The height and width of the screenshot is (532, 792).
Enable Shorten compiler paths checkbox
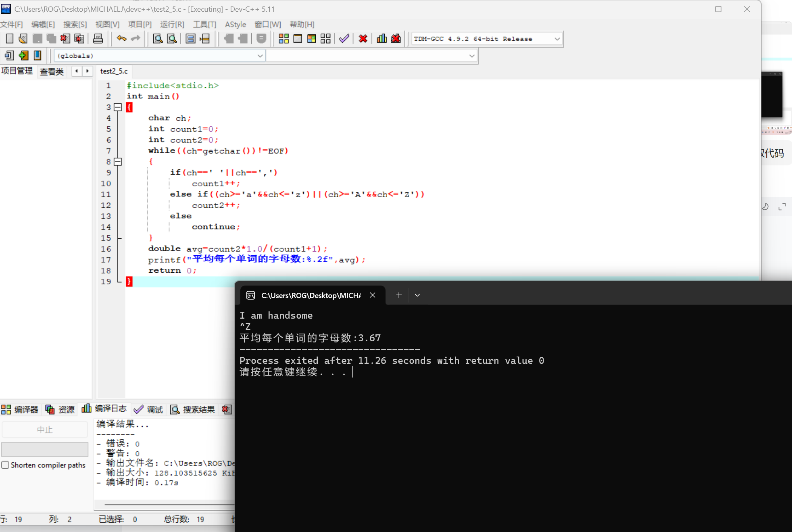[5, 465]
